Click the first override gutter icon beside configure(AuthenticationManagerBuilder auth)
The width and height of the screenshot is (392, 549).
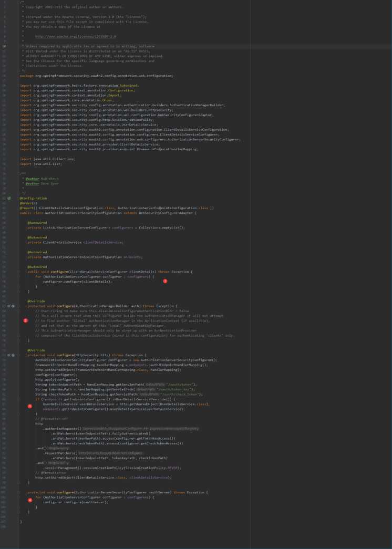(x=9, y=306)
